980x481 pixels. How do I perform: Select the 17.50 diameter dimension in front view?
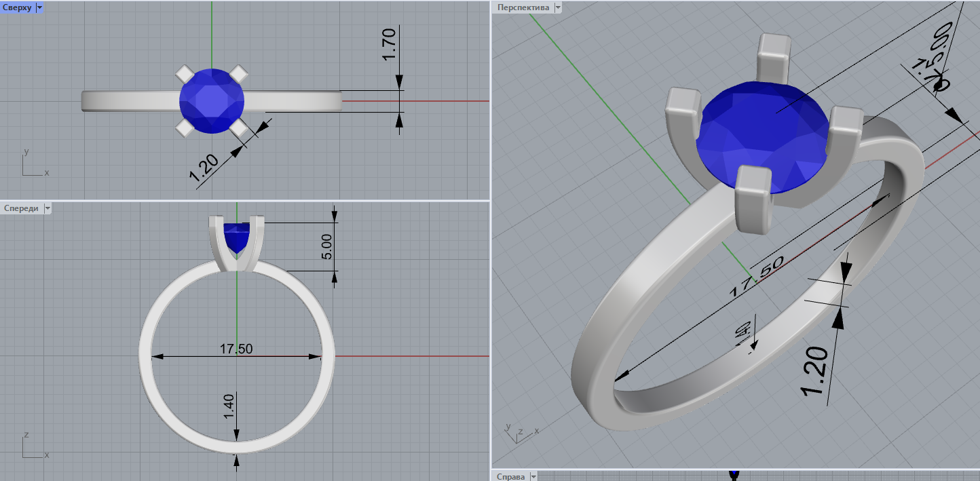pos(236,349)
